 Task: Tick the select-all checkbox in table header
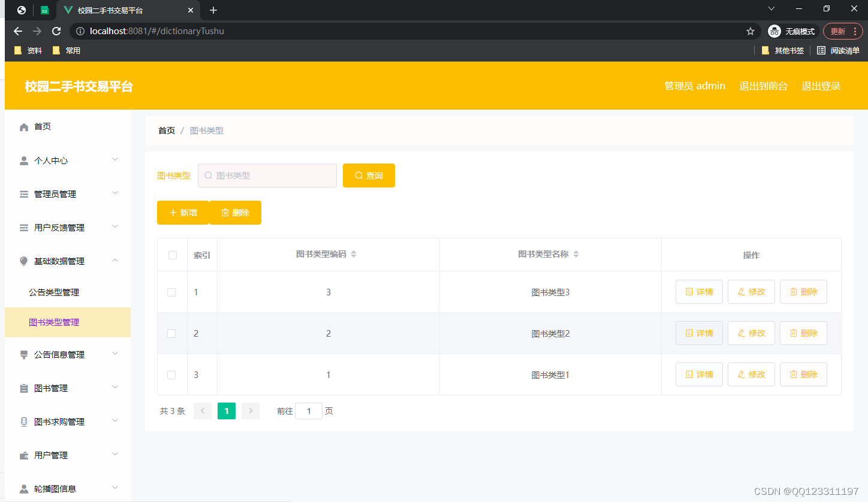(173, 255)
